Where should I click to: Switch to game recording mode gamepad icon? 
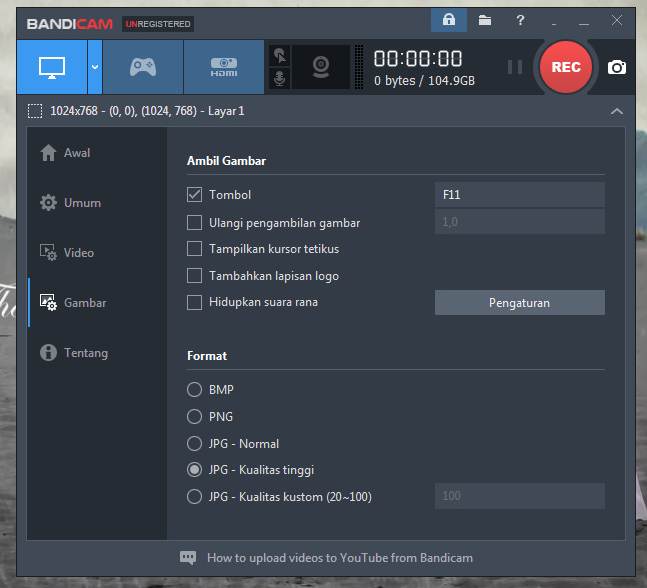coord(143,67)
